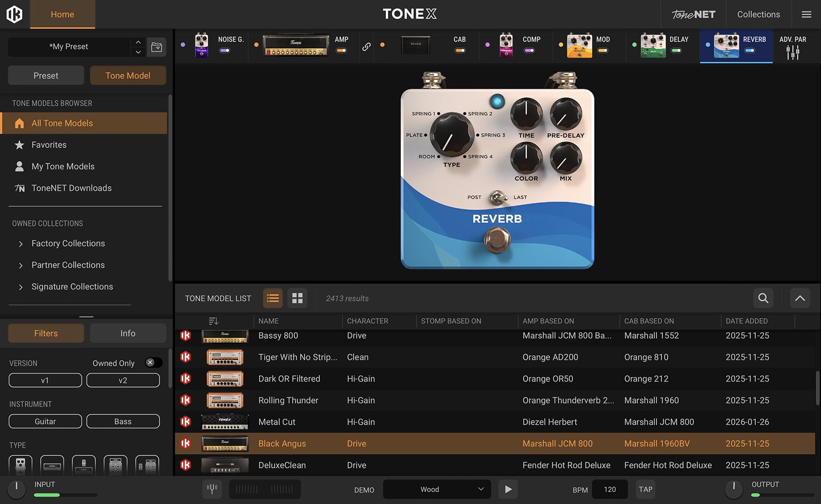Click the search magnifier icon

(x=763, y=298)
